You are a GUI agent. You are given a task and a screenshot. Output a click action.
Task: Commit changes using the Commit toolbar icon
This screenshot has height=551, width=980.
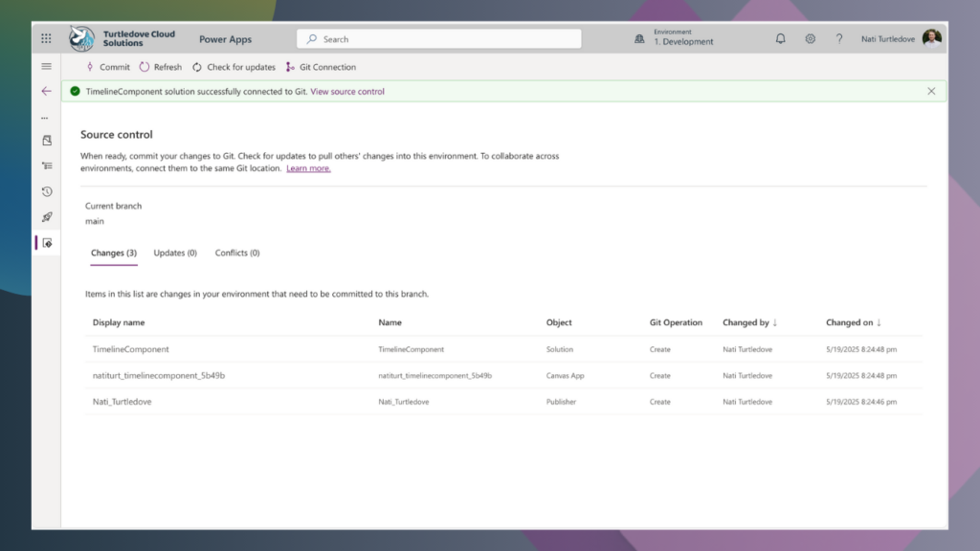[x=107, y=67]
